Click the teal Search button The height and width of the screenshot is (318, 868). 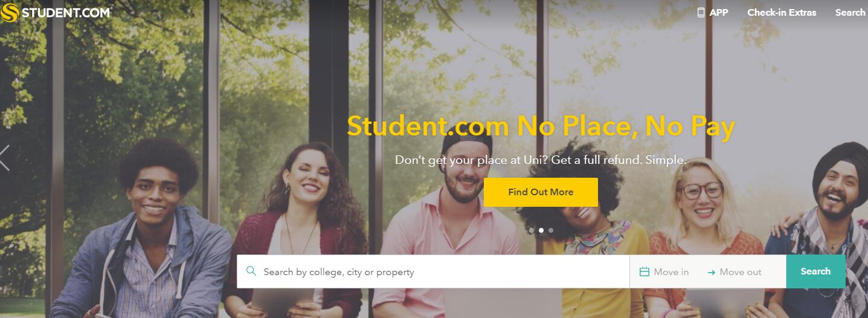815,271
